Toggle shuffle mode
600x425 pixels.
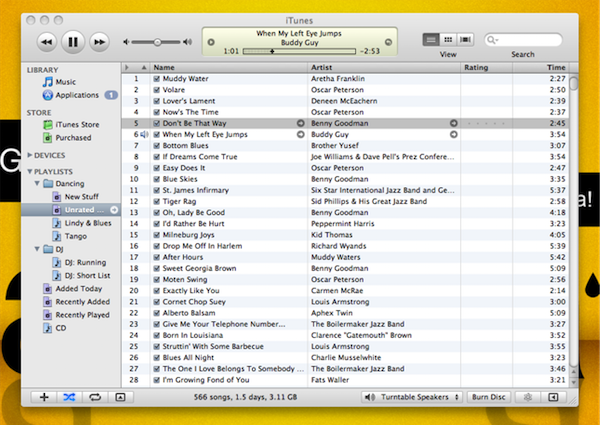[69, 397]
